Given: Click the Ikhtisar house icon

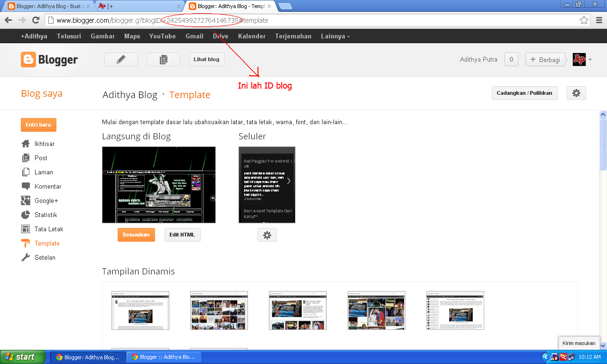Looking at the screenshot, I should click(26, 144).
